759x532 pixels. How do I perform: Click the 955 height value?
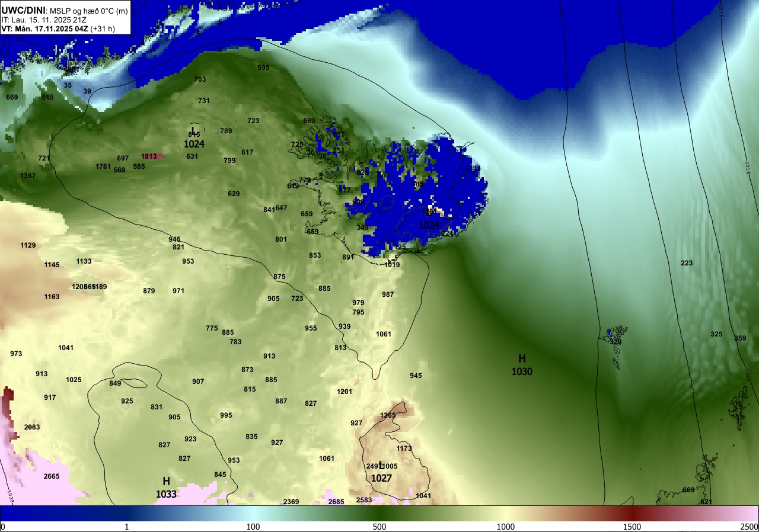click(x=311, y=328)
